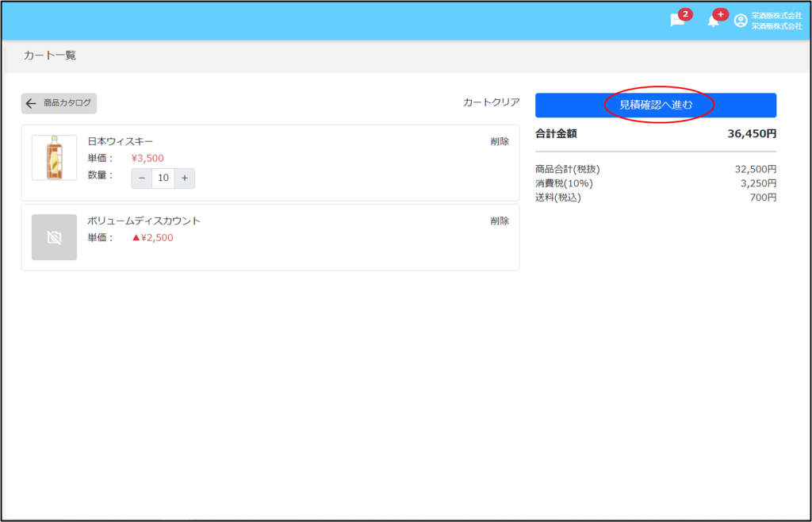Delete ボリュームディスカウント from the cart
Screen dimensions: 812x522
coord(500,221)
